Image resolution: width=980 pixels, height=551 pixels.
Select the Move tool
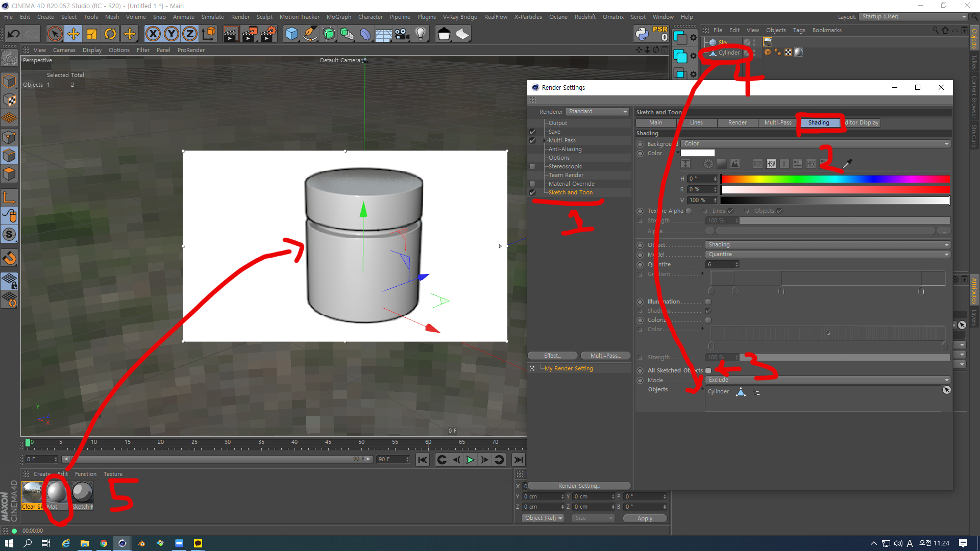[x=73, y=34]
